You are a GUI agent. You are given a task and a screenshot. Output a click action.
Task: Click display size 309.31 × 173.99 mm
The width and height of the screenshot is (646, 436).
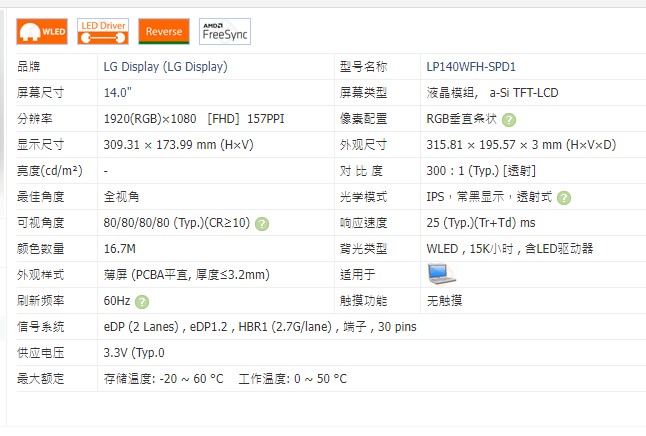coord(178,145)
